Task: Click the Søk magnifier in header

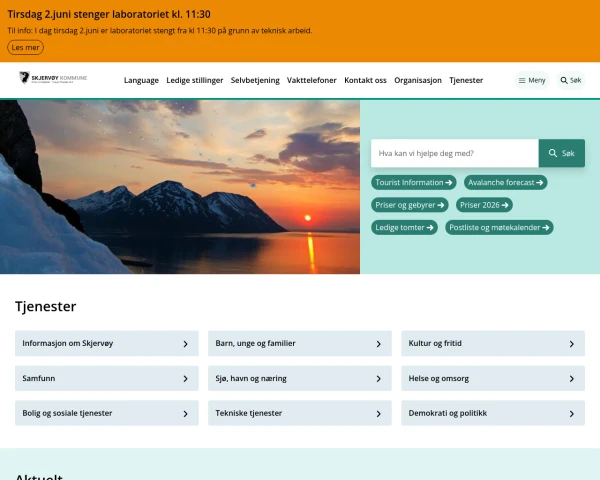Action: (571, 80)
